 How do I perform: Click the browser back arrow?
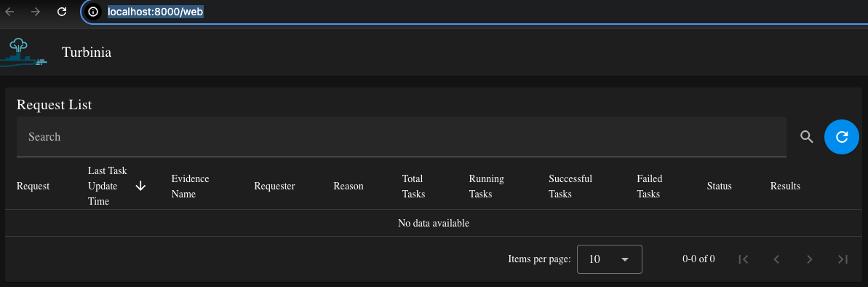[9, 12]
